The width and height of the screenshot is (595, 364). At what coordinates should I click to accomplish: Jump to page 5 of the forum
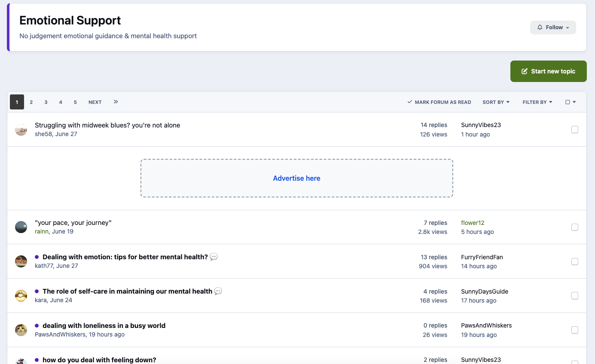click(x=75, y=102)
